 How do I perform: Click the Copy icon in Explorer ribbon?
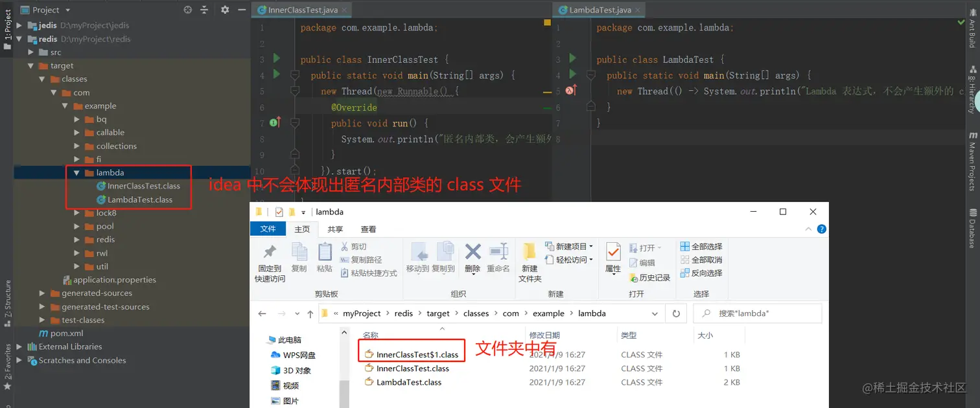(x=299, y=257)
